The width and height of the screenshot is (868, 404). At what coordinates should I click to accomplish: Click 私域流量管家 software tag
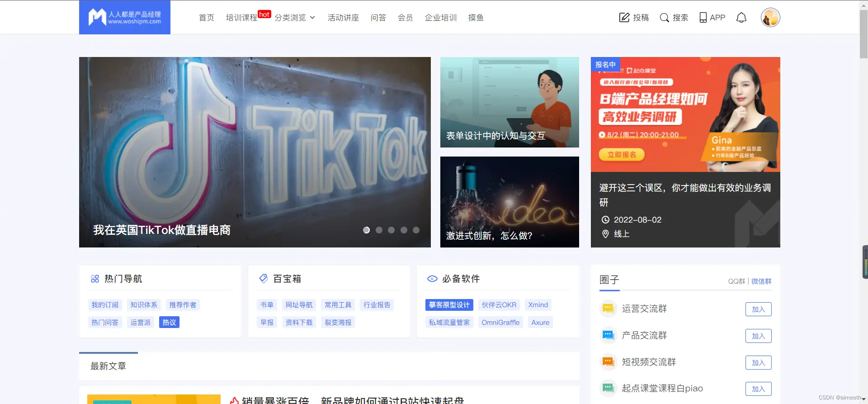click(x=449, y=323)
